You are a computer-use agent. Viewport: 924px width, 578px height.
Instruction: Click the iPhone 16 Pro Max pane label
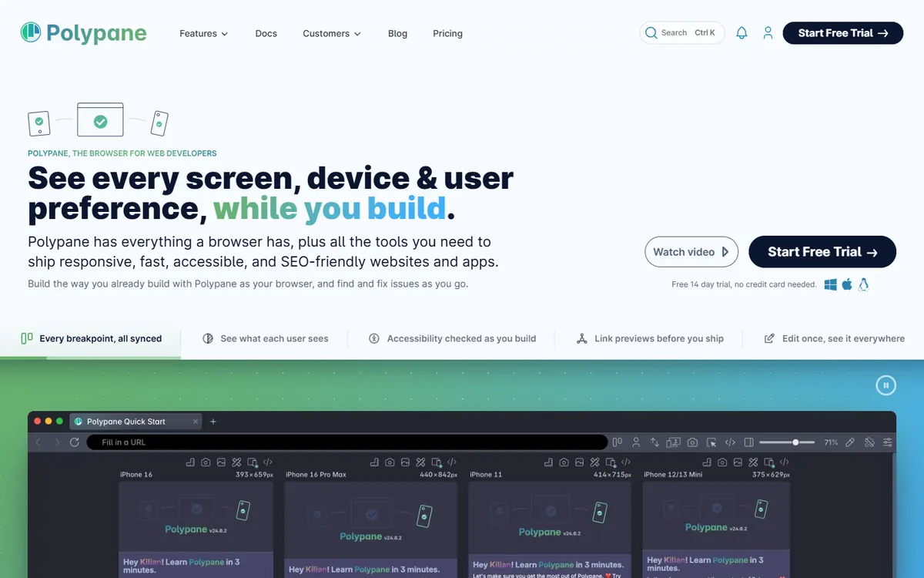pos(316,475)
